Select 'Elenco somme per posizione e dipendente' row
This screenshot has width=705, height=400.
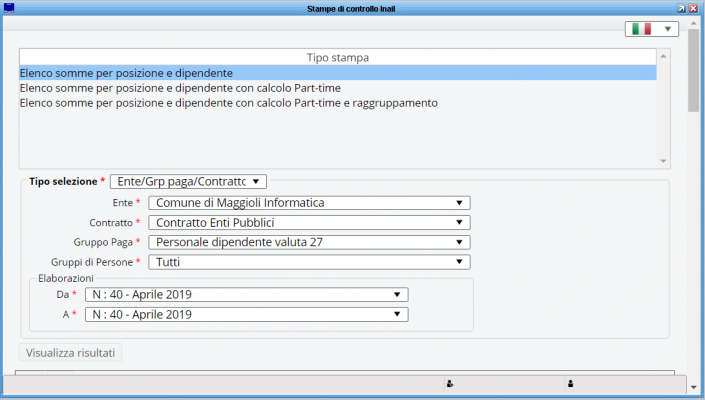coord(338,73)
